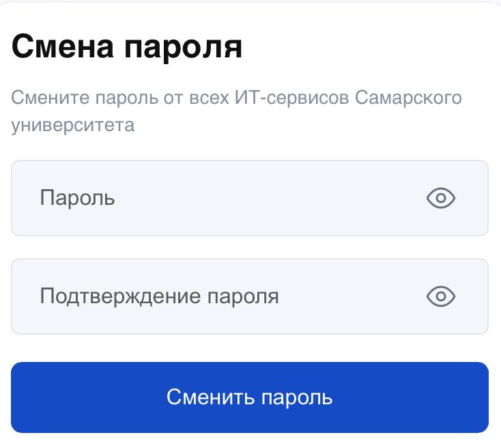Reveal typed characters in the first password field
This screenshot has height=448, width=501.
441,198
